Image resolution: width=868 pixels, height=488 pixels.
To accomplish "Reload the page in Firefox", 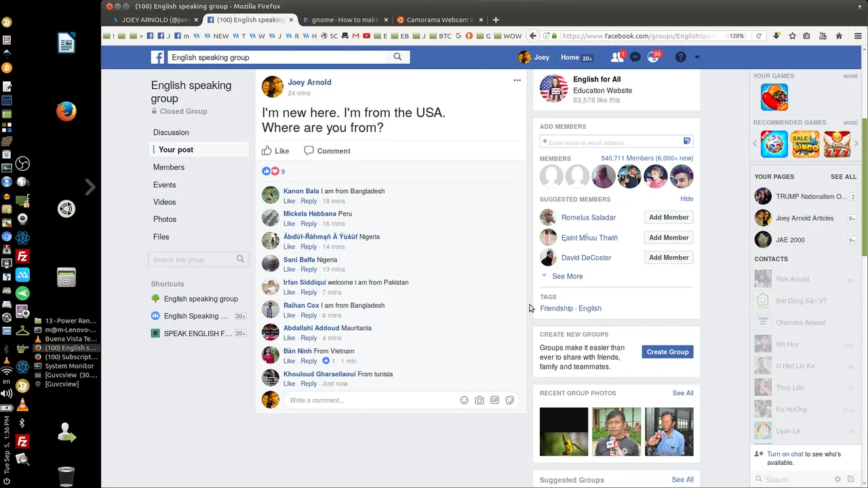I will 759,36.
